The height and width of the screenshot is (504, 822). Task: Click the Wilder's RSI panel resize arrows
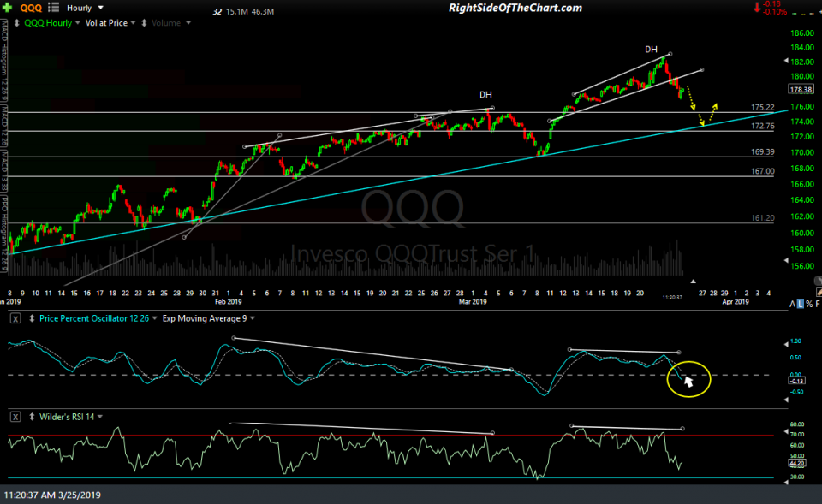click(x=32, y=417)
